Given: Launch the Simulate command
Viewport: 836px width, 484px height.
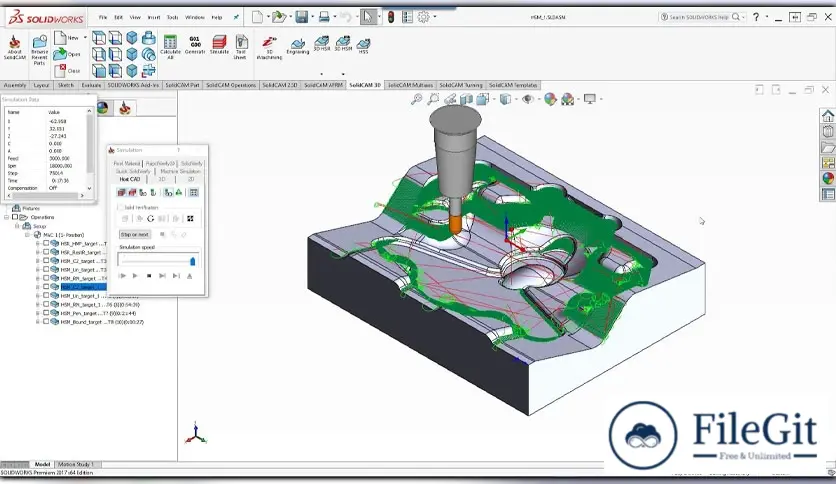Looking at the screenshot, I should pyautogui.click(x=219, y=45).
